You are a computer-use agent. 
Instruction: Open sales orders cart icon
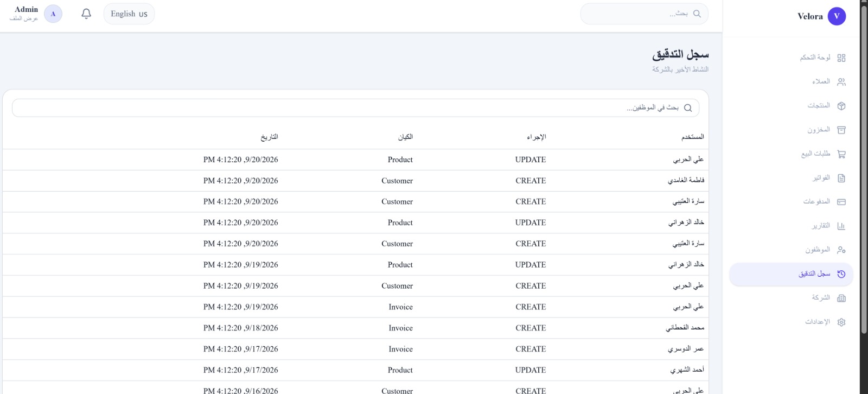pyautogui.click(x=841, y=154)
